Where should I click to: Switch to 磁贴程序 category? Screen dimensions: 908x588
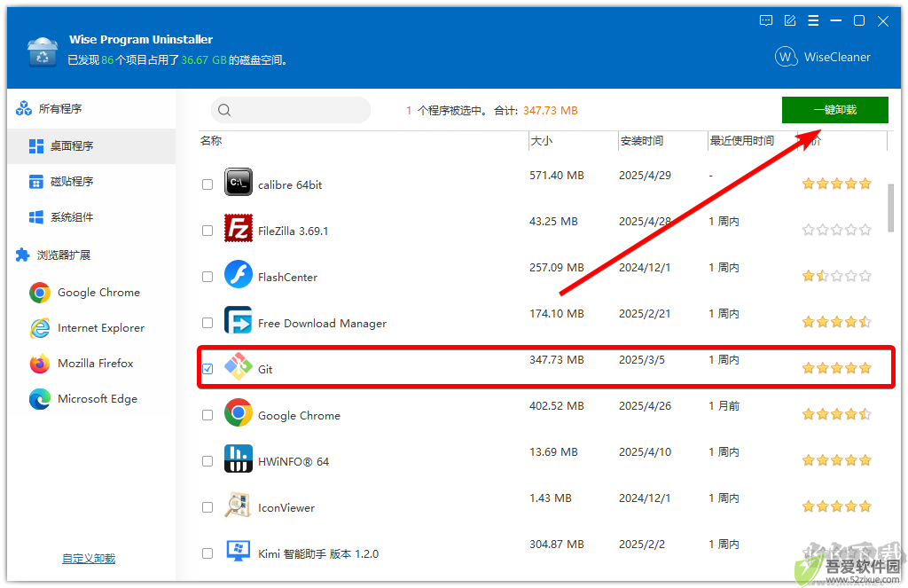tap(91, 182)
